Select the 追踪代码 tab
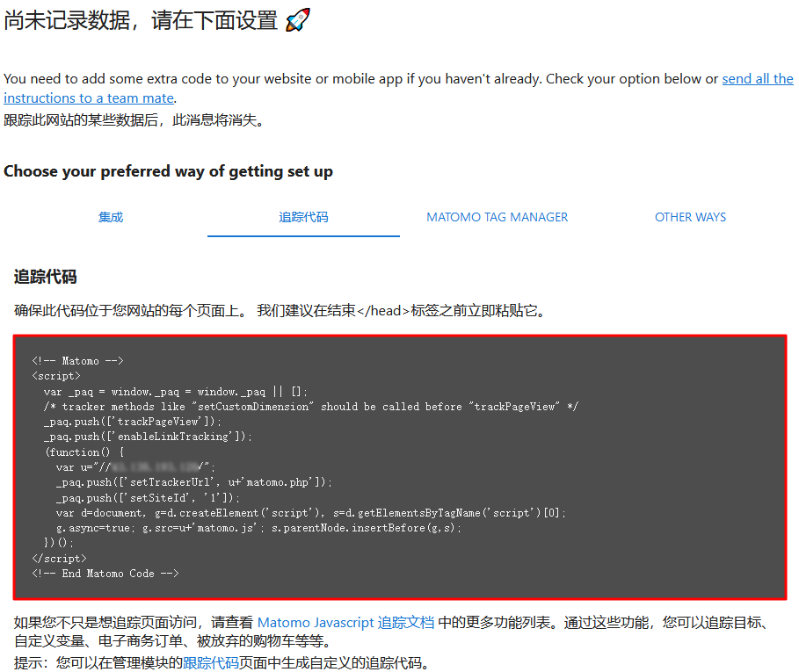The image size is (799, 672). click(x=303, y=217)
